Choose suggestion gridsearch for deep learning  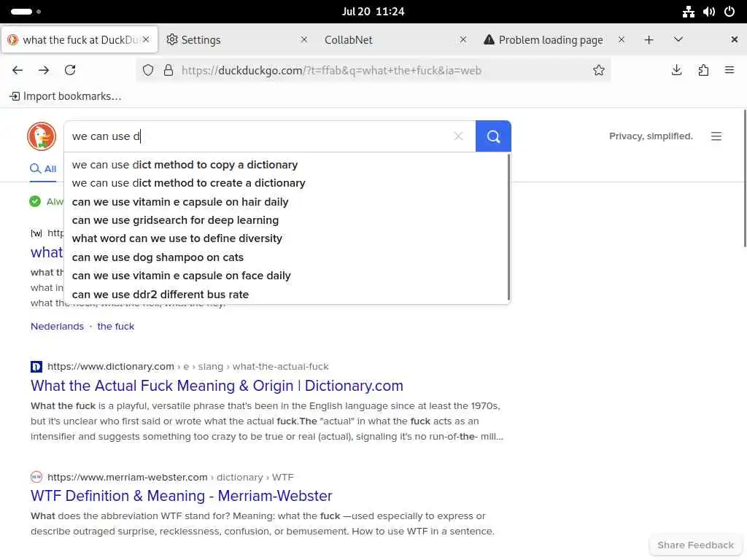coord(287,220)
